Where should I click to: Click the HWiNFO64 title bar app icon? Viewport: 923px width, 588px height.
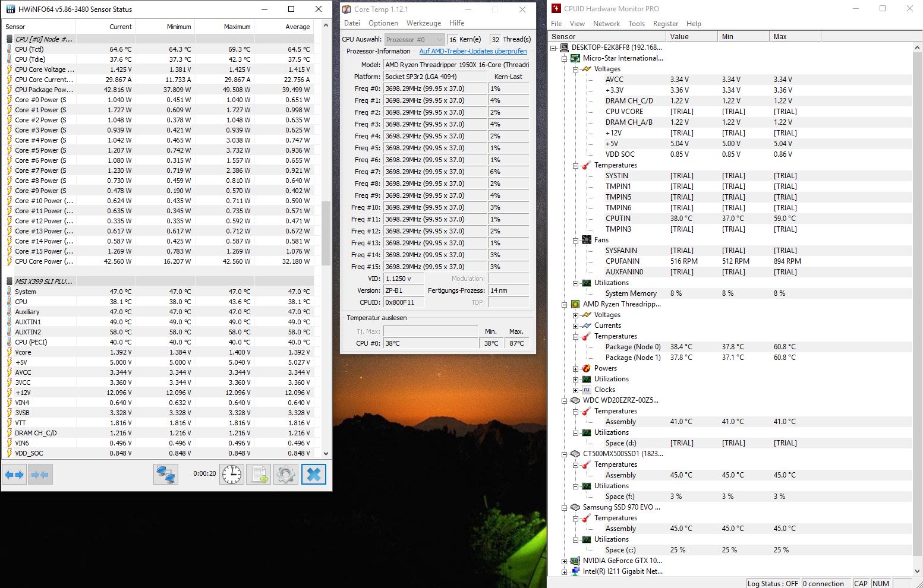point(10,9)
